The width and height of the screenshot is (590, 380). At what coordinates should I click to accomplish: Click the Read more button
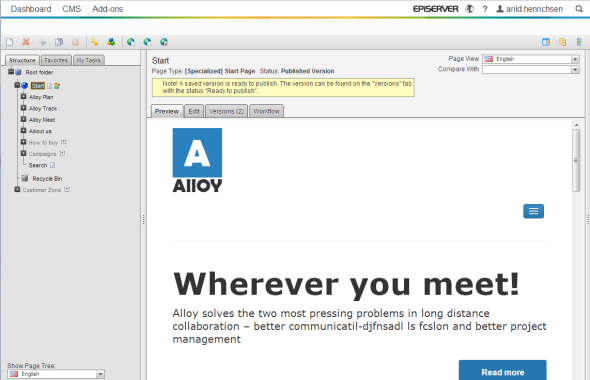pos(503,371)
